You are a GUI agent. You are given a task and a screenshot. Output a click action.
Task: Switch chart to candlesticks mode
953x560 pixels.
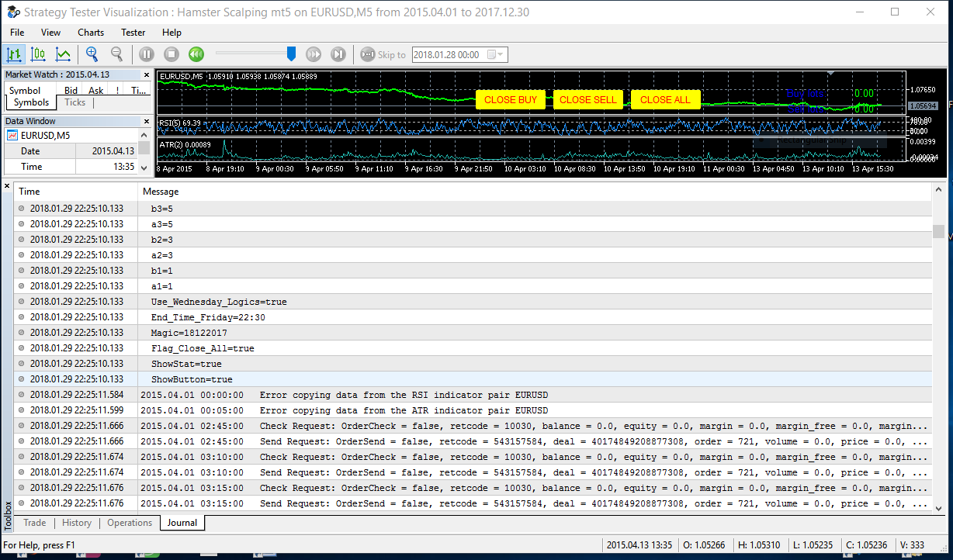coord(38,54)
